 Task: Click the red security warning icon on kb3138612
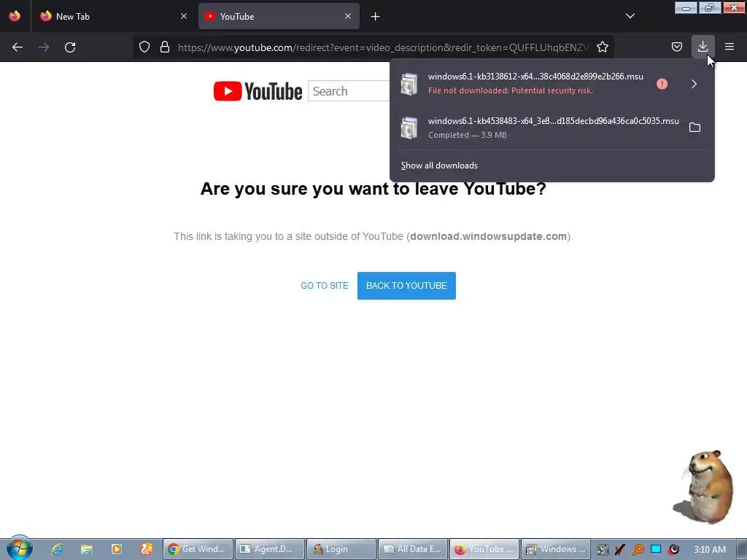(x=662, y=84)
